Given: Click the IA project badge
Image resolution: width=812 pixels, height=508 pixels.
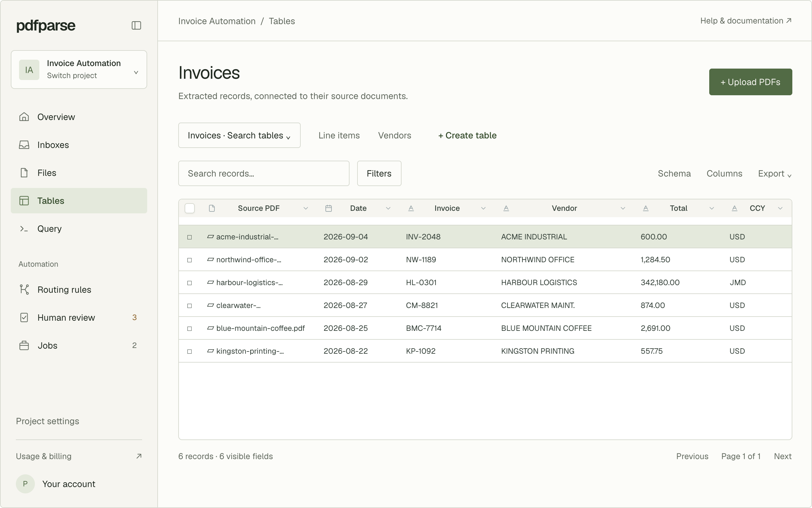Looking at the screenshot, I should (x=29, y=70).
